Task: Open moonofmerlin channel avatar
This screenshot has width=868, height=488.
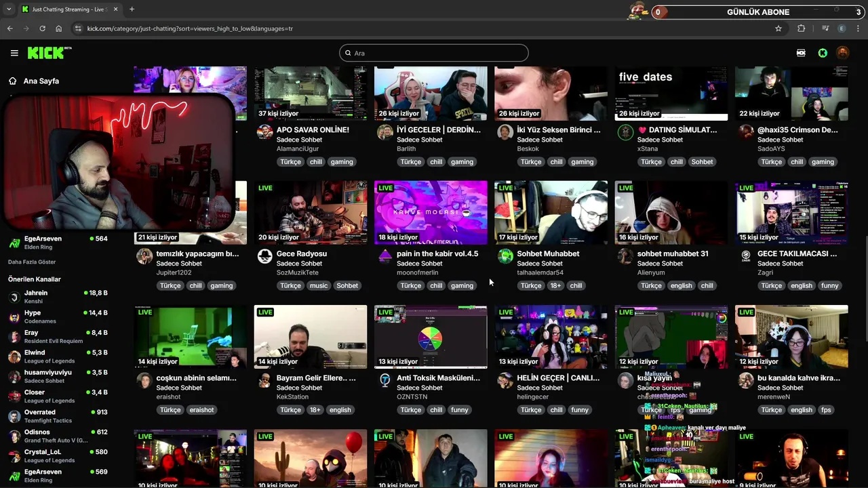Action: click(384, 256)
